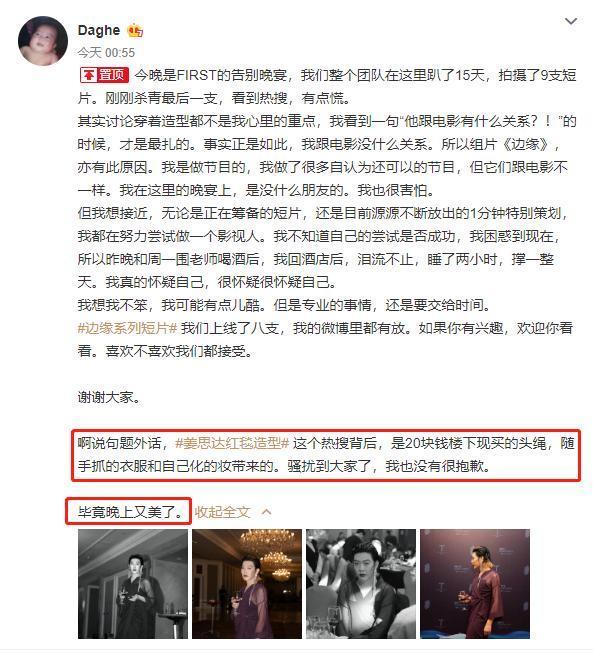
Task: Open the #边缘系列短片# hashtag link
Action: (x=128, y=328)
